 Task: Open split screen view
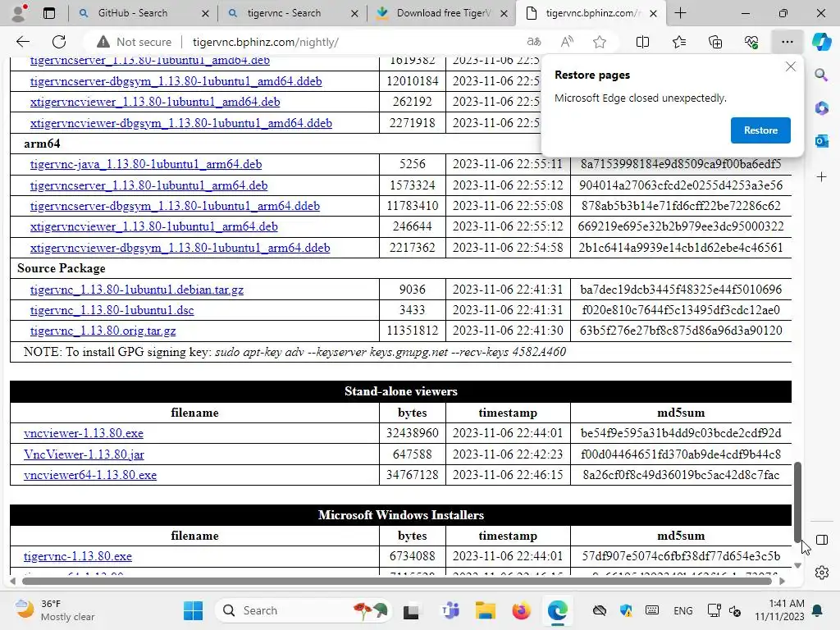[642, 42]
